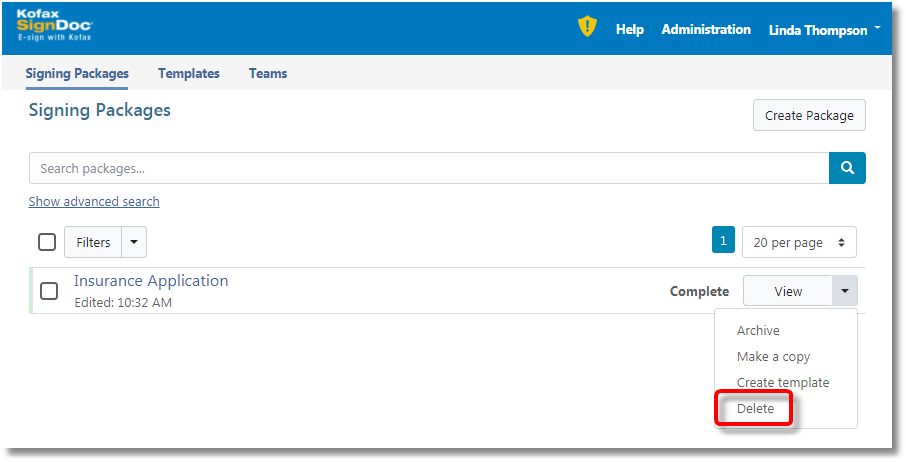Viewport: 906px width, 462px height.
Task: Open the 20 per page selector
Action: [x=799, y=242]
